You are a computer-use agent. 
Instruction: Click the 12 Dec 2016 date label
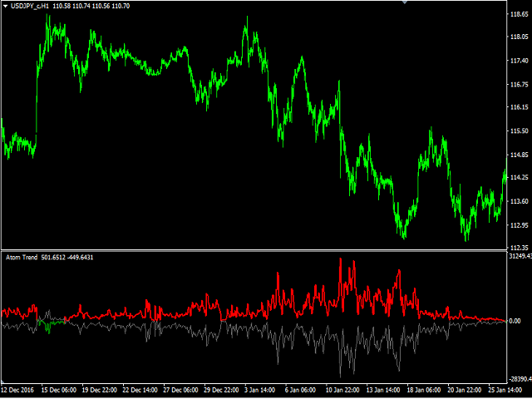tap(17, 390)
